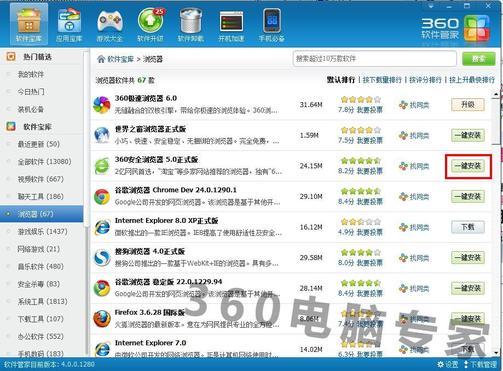Click 一键安装 for Chrome Dev
Viewport: 503px width, 371px height.
tap(468, 197)
